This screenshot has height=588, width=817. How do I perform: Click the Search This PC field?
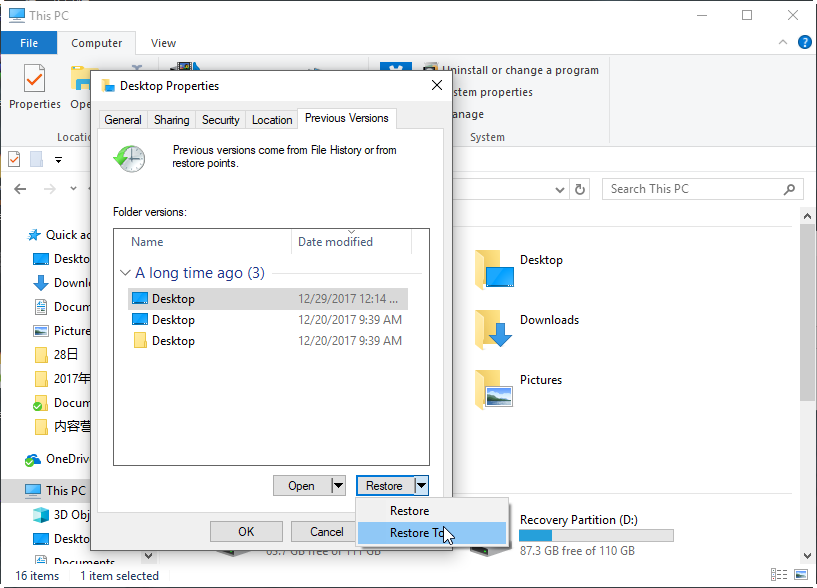tap(702, 189)
